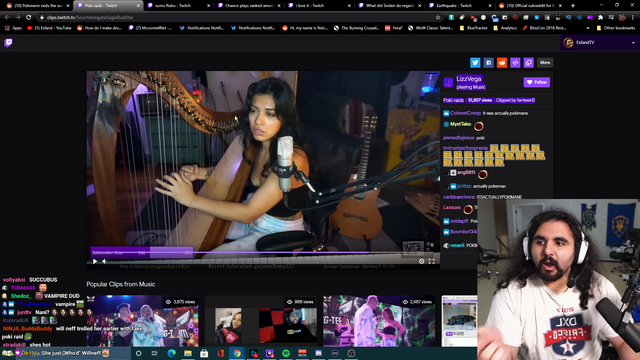Viewport: 640px width, 360px height.
Task: Open Office from the taskbar
Action: coord(220,353)
